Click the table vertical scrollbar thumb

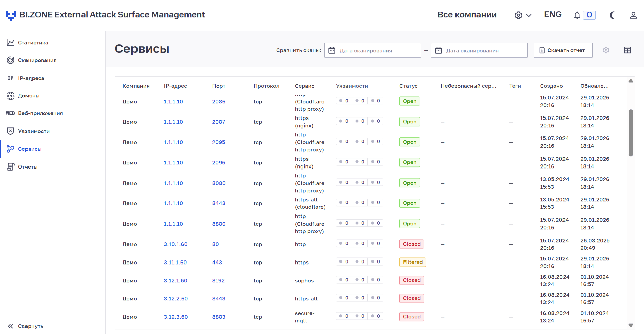pyautogui.click(x=631, y=133)
